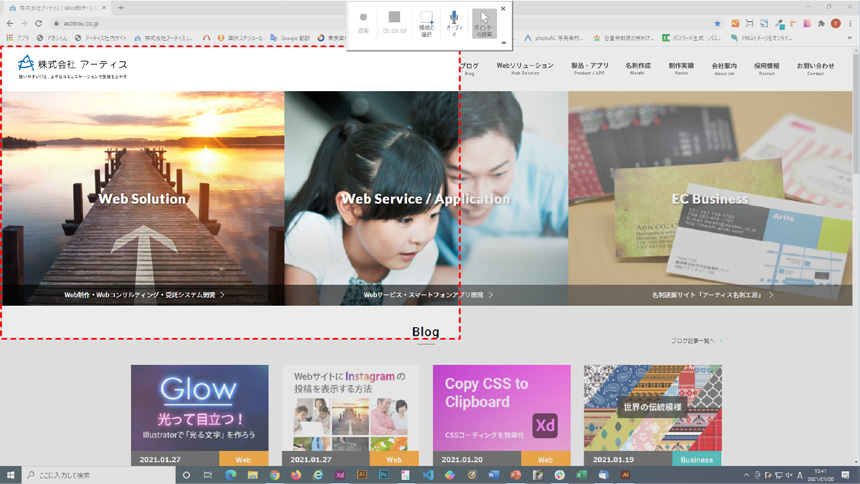Open the アプリ bookmarks shortcut
The height and width of the screenshot is (484, 860).
coord(18,38)
